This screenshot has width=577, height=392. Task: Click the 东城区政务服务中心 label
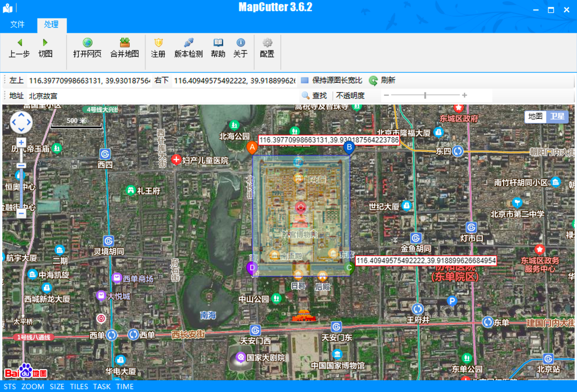540,264
